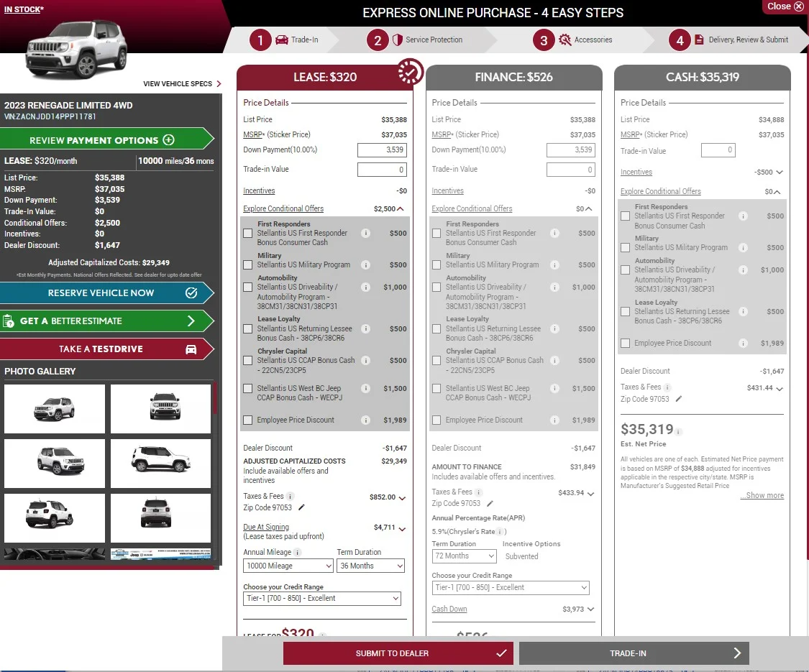Click the selected-plan checkmark badge on Lease
This screenshot has width=809, height=672.
click(410, 72)
